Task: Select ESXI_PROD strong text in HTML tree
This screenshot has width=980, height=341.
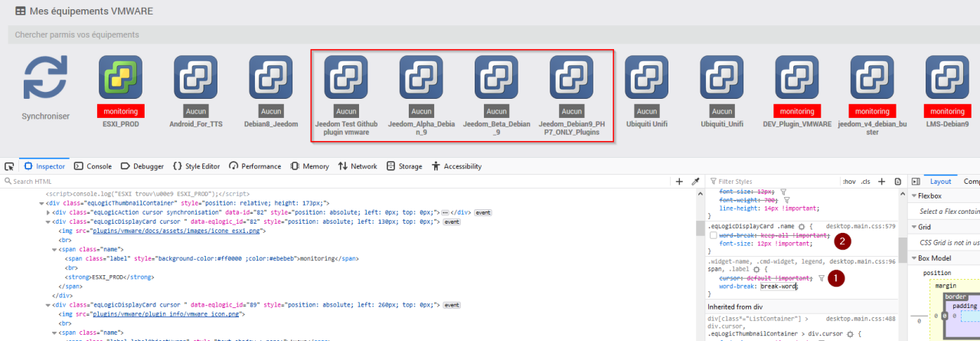Action: (108, 277)
